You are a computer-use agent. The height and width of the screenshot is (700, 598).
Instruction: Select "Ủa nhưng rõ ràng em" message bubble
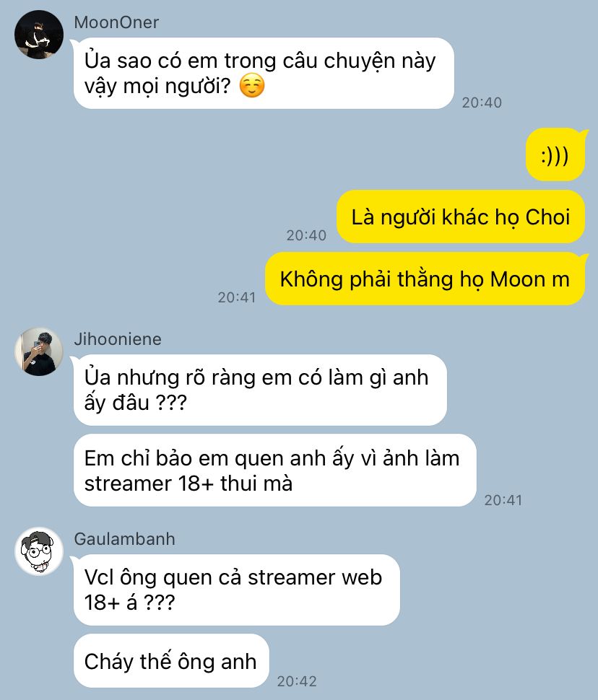[260, 390]
